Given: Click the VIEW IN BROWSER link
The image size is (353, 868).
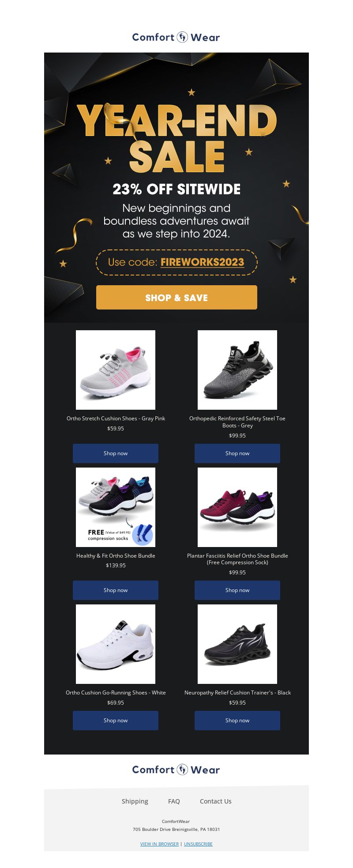Looking at the screenshot, I should (x=159, y=844).
